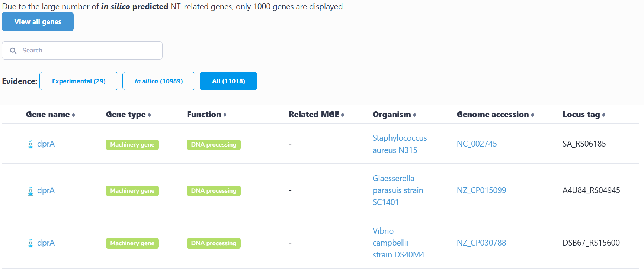Image resolution: width=644 pixels, height=269 pixels.
Task: Sort by Genome accession column arrows
Action: click(533, 115)
